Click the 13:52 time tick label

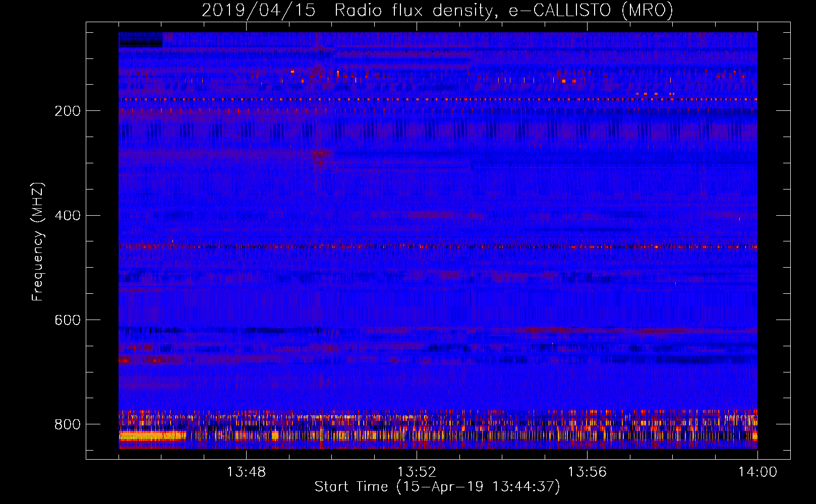point(417,472)
